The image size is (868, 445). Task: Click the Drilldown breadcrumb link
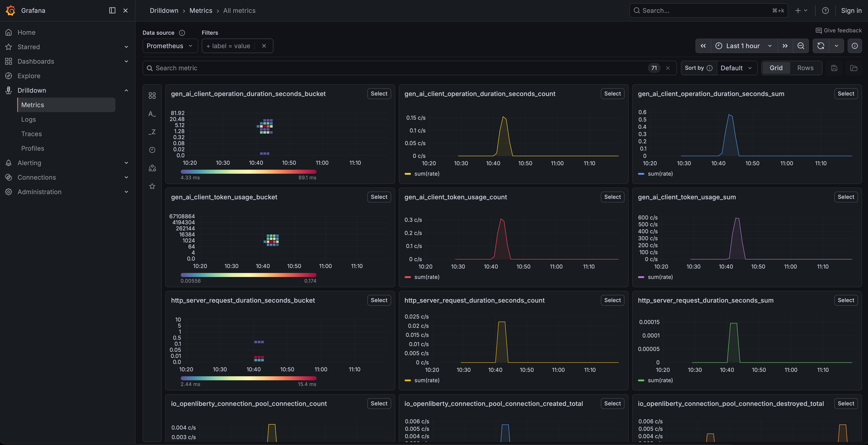(164, 10)
